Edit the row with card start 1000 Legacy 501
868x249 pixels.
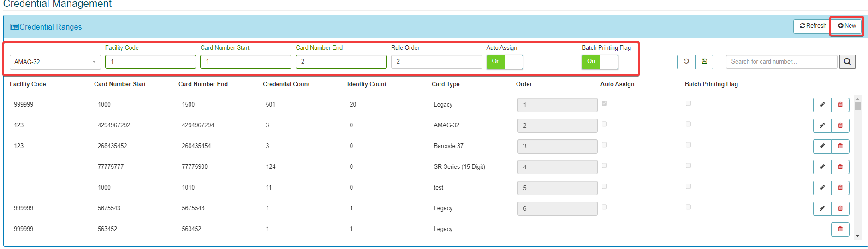click(x=822, y=105)
